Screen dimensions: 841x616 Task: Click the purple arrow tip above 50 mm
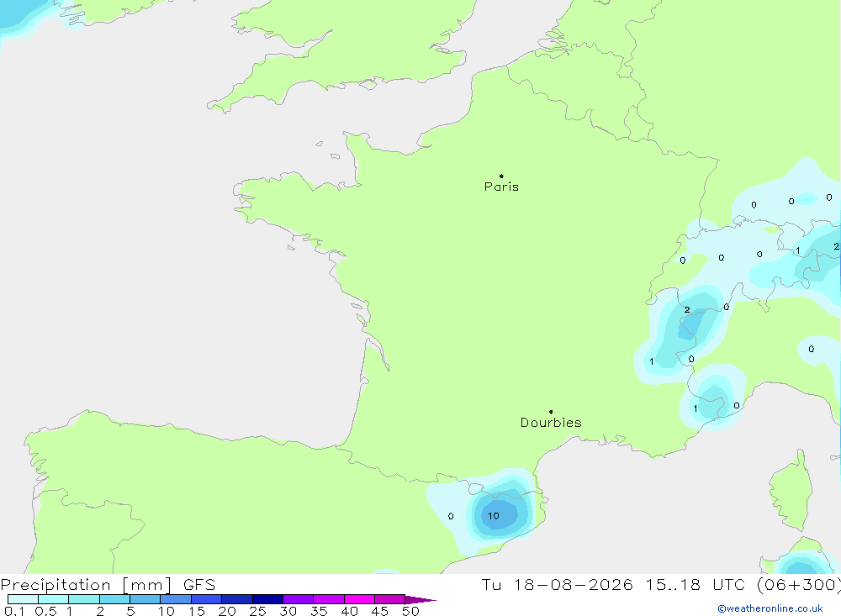click(x=420, y=599)
